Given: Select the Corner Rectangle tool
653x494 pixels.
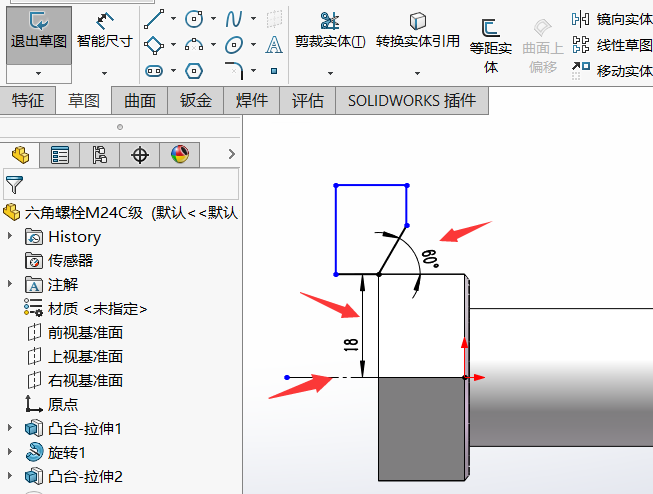Looking at the screenshot, I should point(154,45).
